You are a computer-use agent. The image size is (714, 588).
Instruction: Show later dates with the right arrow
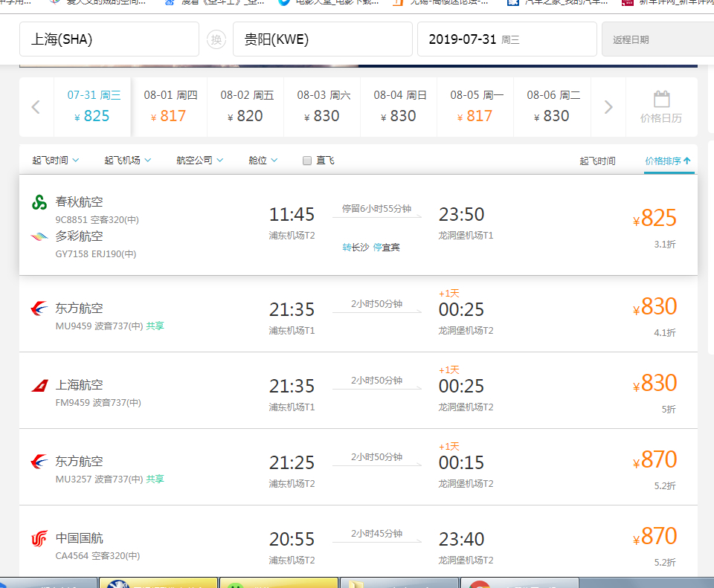pos(608,107)
